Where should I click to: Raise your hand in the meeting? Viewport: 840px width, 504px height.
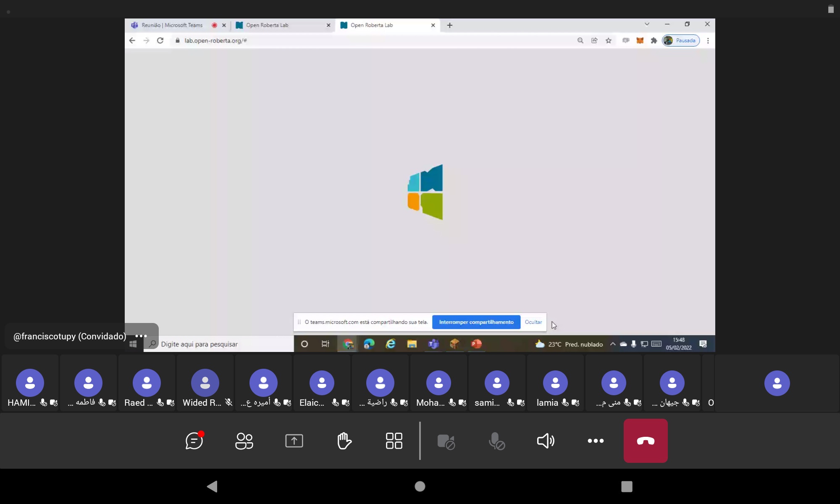point(344,441)
